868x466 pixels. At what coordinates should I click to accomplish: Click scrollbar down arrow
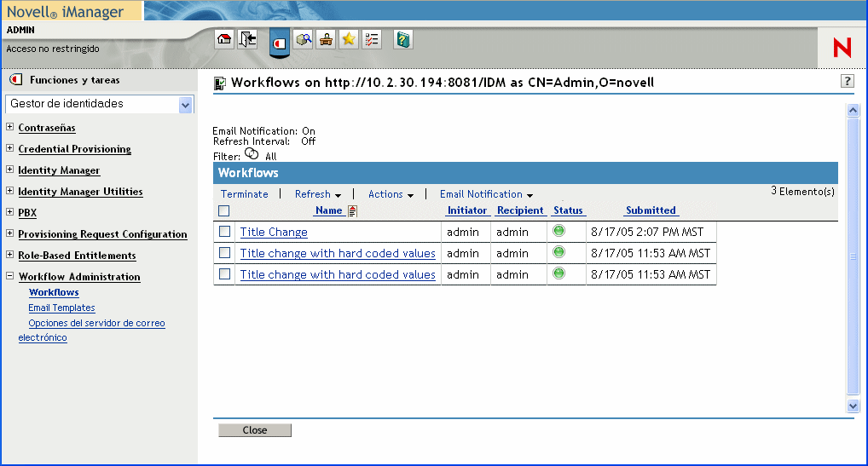pos(853,406)
